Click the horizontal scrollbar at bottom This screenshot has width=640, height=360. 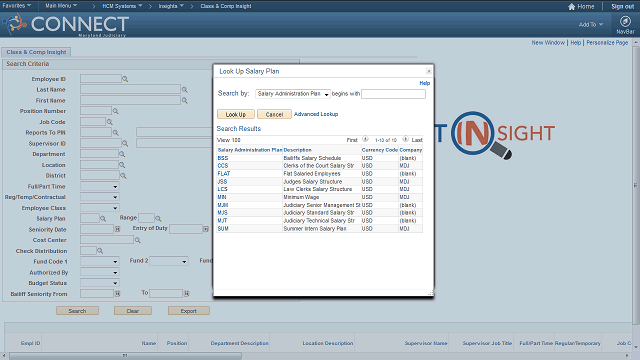coord(126,356)
